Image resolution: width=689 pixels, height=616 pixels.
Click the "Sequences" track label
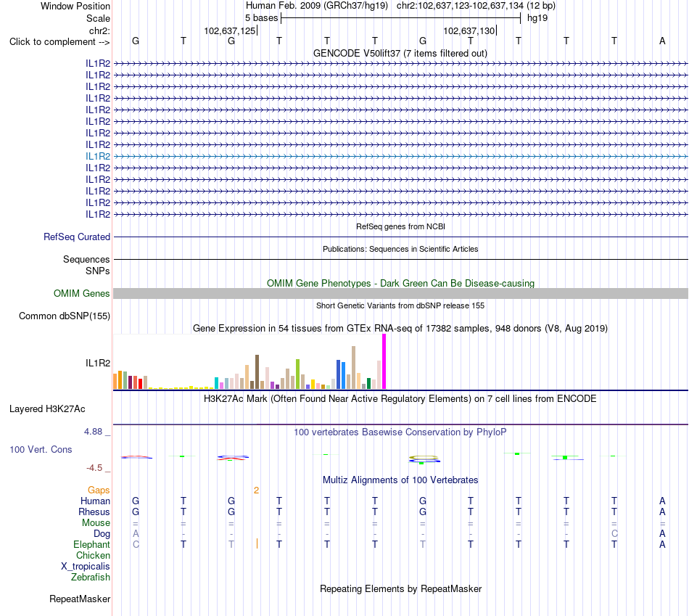point(86,260)
